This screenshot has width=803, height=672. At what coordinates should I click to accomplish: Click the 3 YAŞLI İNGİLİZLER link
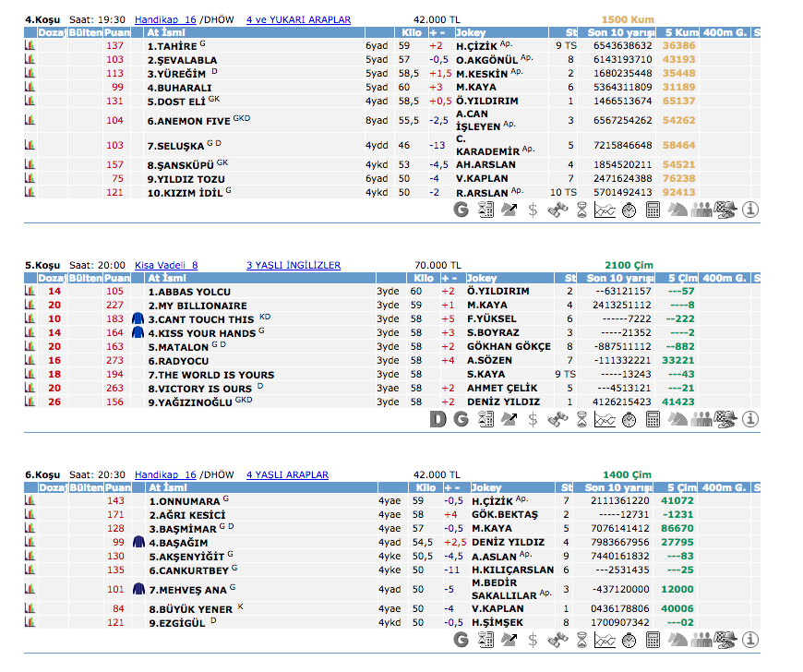(293, 265)
